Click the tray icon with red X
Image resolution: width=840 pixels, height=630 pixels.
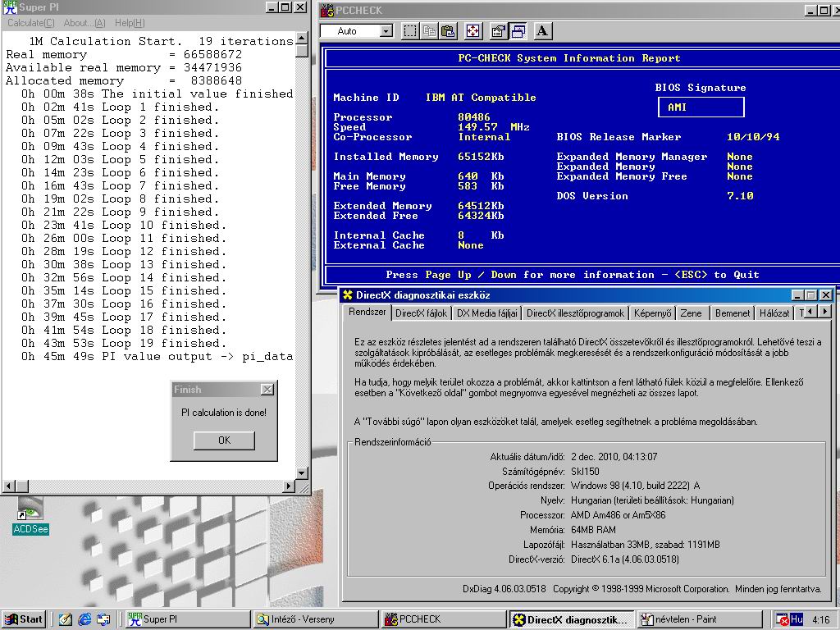pos(782,620)
